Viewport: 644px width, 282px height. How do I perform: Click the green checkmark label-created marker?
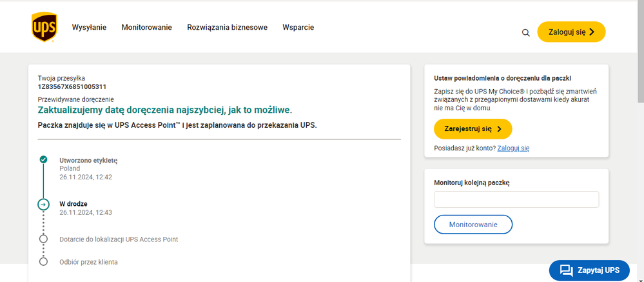click(x=43, y=159)
